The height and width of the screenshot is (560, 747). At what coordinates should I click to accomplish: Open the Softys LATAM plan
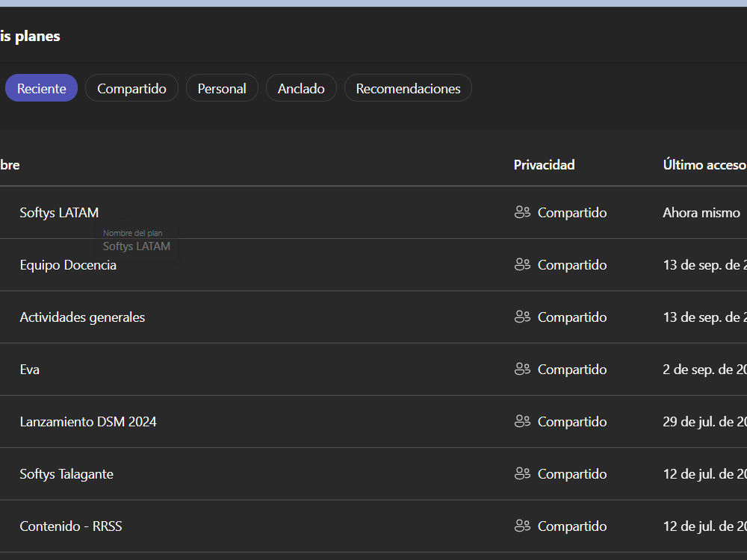coord(59,212)
